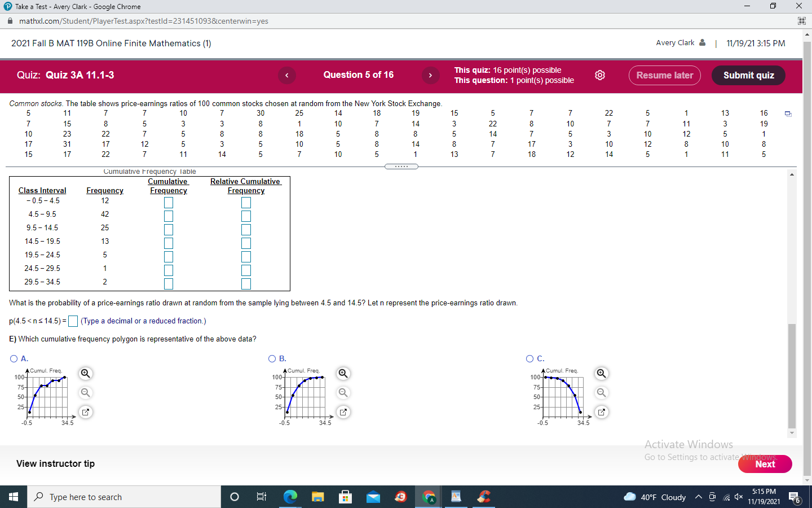Screen dimensions: 812x508
Task: Open Mail app from taskbar
Action: pyautogui.click(x=373, y=497)
